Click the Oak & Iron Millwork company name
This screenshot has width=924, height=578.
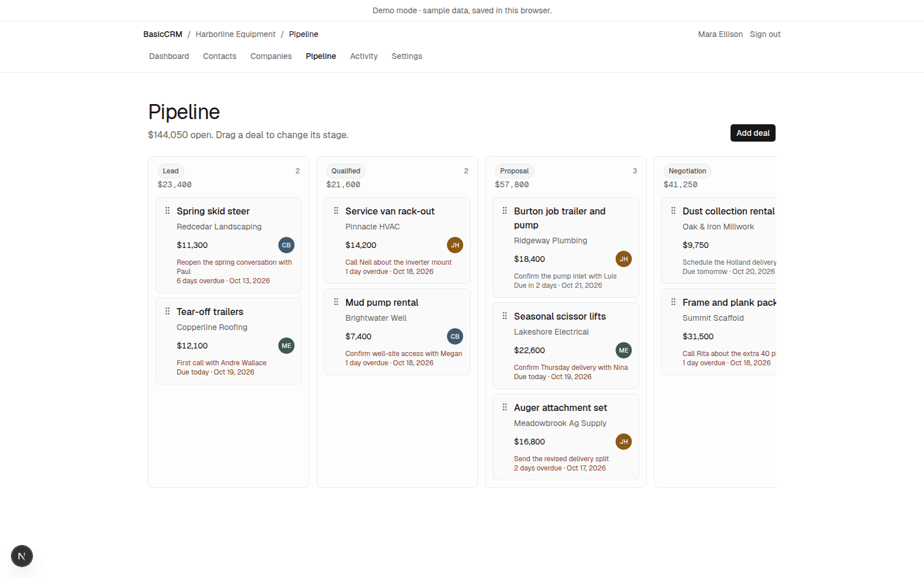[x=718, y=227]
